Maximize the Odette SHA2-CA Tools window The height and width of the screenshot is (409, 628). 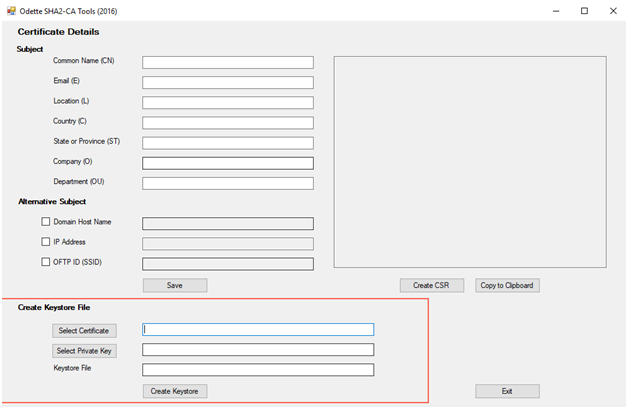[584, 11]
